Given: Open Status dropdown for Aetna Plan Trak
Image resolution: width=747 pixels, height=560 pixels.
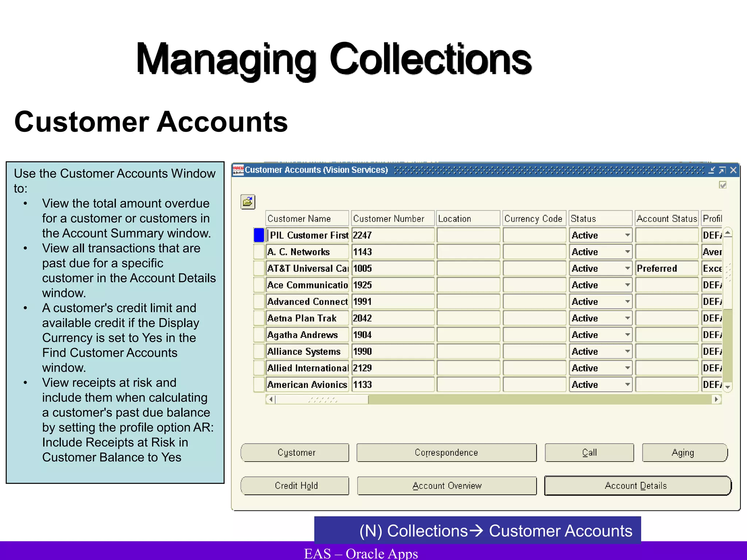Looking at the screenshot, I should point(627,318).
